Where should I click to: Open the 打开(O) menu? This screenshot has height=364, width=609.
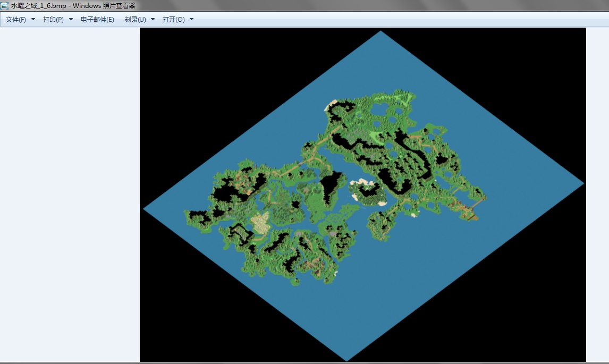click(x=174, y=20)
